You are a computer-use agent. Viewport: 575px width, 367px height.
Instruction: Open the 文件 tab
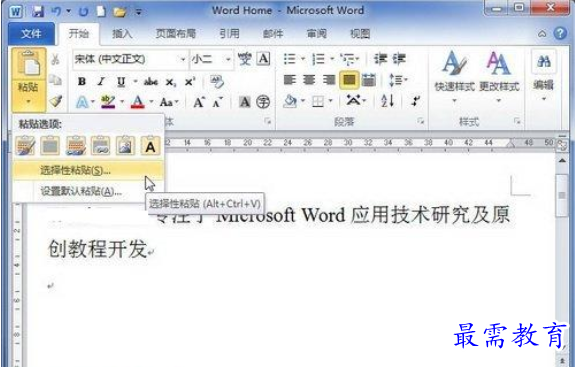(x=31, y=34)
